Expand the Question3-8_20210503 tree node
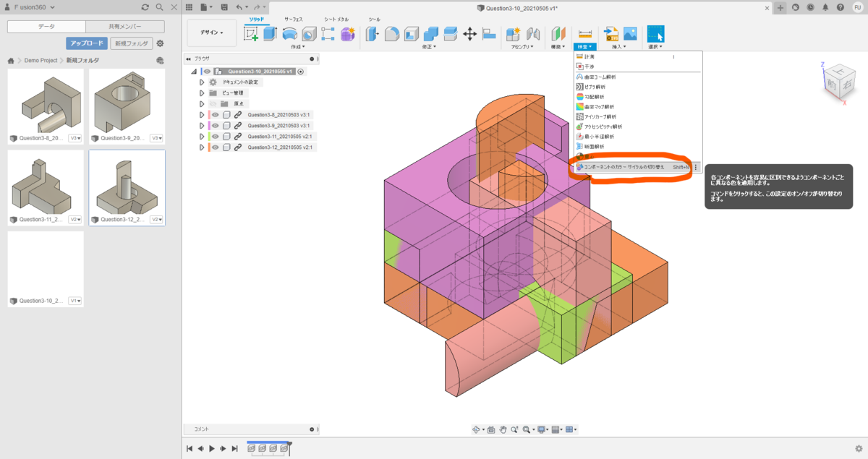This screenshot has width=868, height=459. [x=203, y=115]
